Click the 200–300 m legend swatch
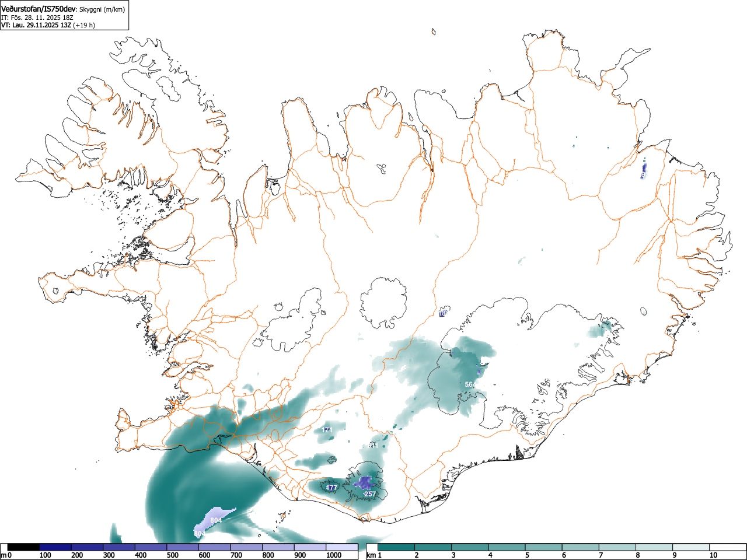 click(88, 547)
